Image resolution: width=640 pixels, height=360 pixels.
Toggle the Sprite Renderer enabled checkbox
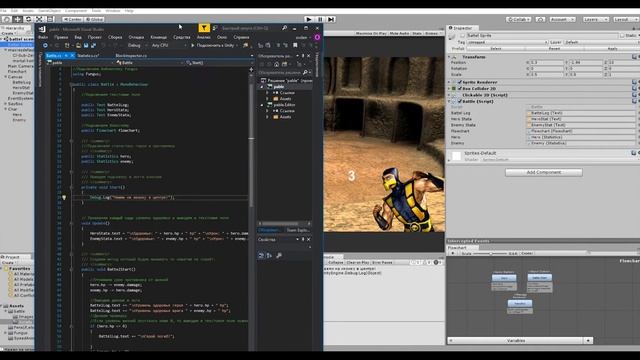click(x=460, y=82)
